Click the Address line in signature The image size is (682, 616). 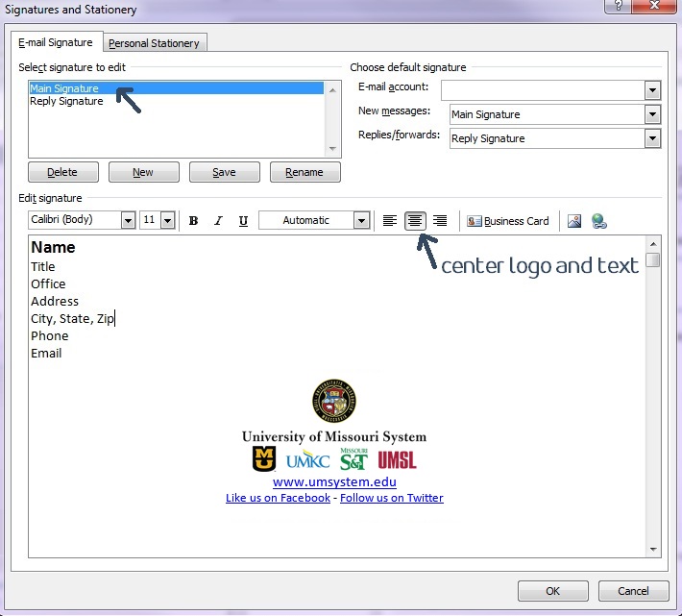[x=55, y=302]
